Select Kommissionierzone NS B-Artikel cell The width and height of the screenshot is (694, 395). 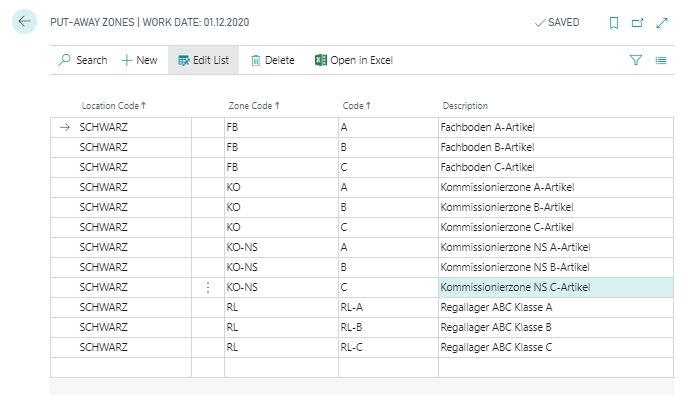555,267
